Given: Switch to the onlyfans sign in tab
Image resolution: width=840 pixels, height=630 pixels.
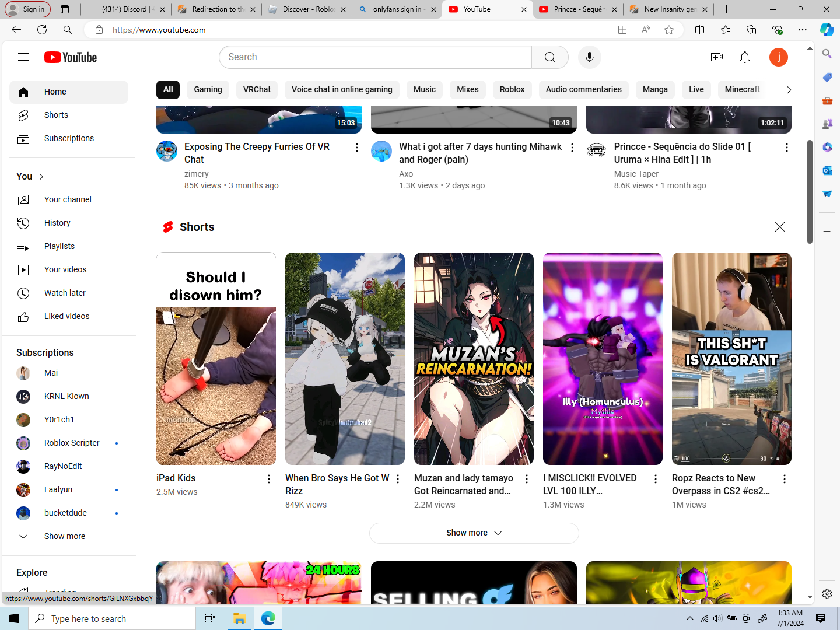Looking at the screenshot, I should tap(397, 9).
